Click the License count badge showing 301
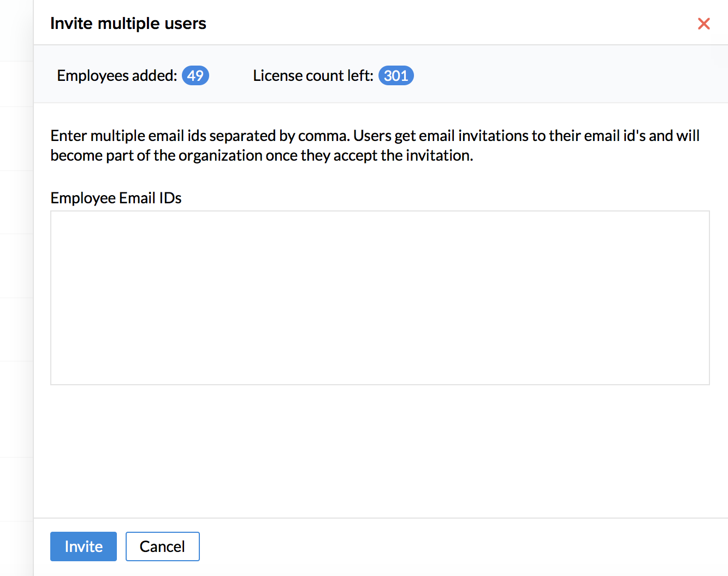 click(396, 75)
